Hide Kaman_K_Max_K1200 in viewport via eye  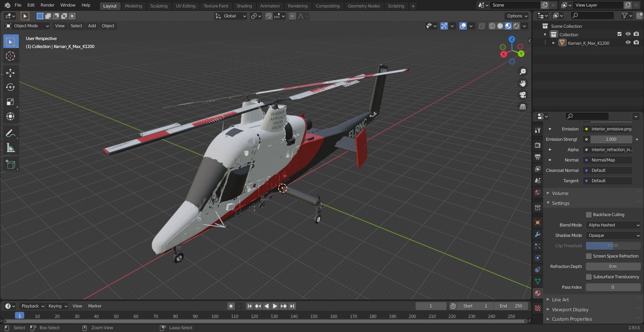tap(628, 43)
